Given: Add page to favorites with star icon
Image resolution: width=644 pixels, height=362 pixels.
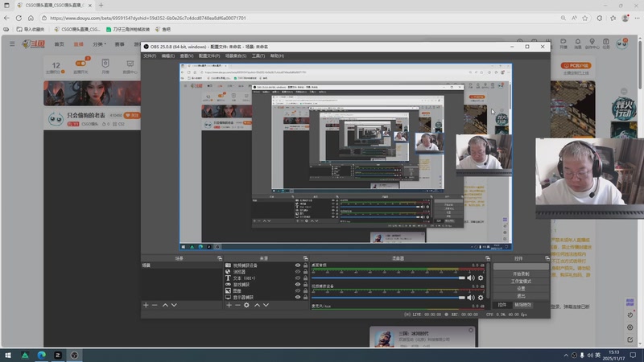Looking at the screenshot, I should [x=585, y=18].
